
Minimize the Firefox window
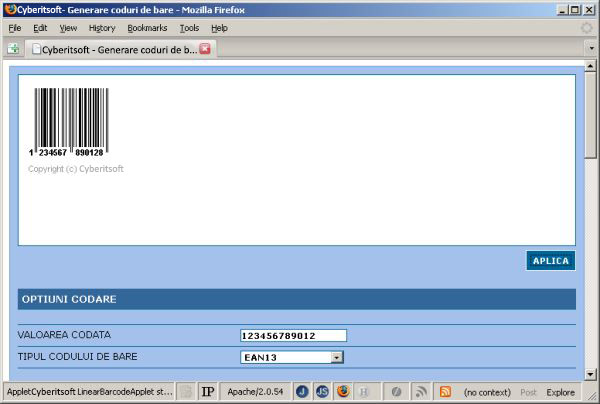562,10
